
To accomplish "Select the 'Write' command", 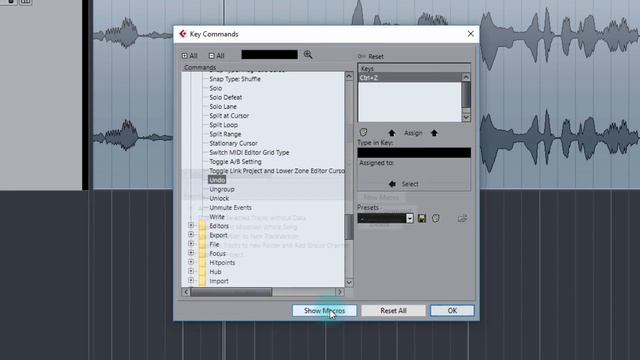I will click(217, 217).
